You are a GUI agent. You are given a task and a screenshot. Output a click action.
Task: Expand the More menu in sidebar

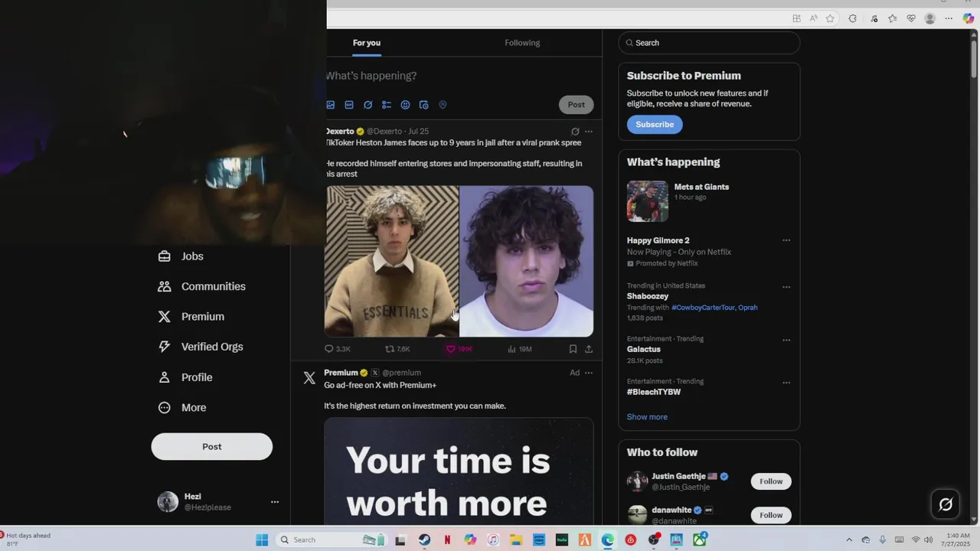[182, 408]
